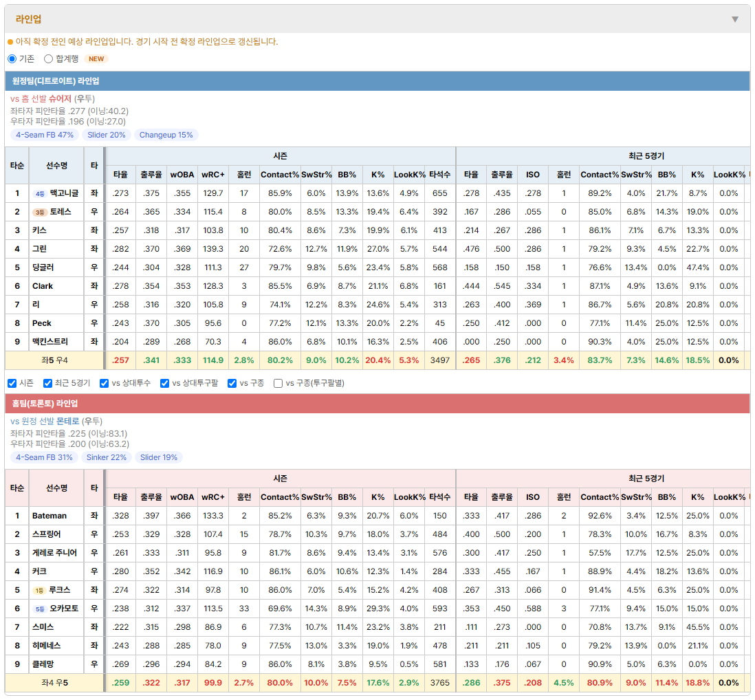Viewport: 755px width, 700px height.
Task: Click the 129.7 wRC+ value for 맥고니글
Action: coord(213,193)
